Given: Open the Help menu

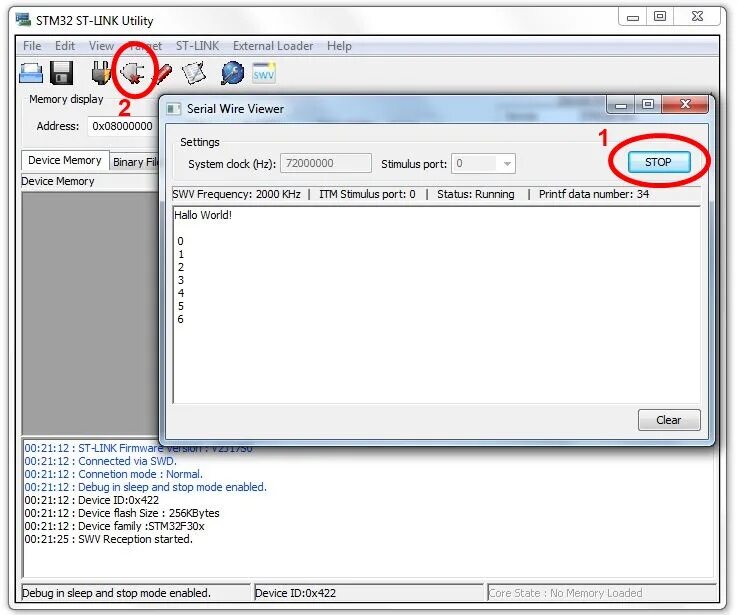Looking at the screenshot, I should click(x=339, y=46).
